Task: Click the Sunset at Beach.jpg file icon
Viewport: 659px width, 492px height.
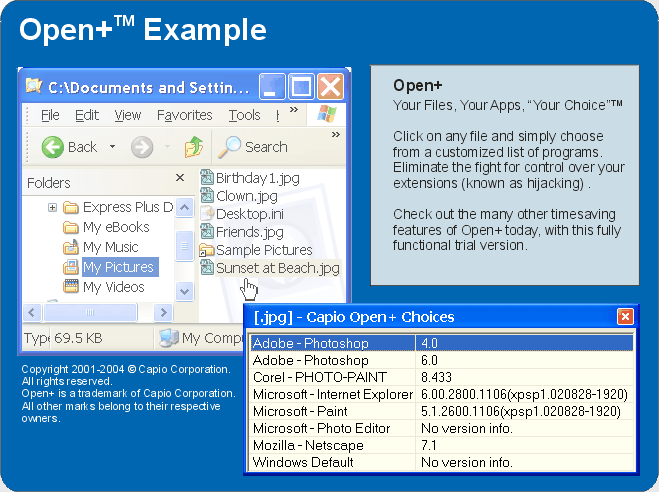Action: coord(207,268)
